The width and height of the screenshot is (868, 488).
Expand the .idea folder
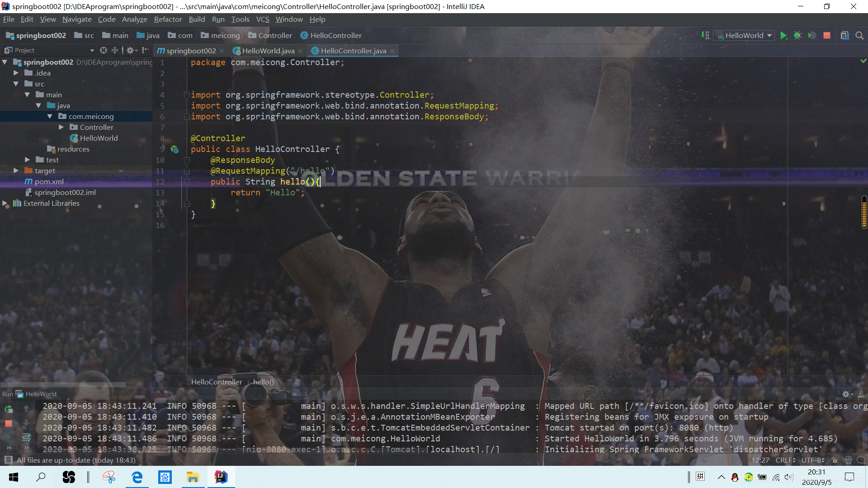16,73
